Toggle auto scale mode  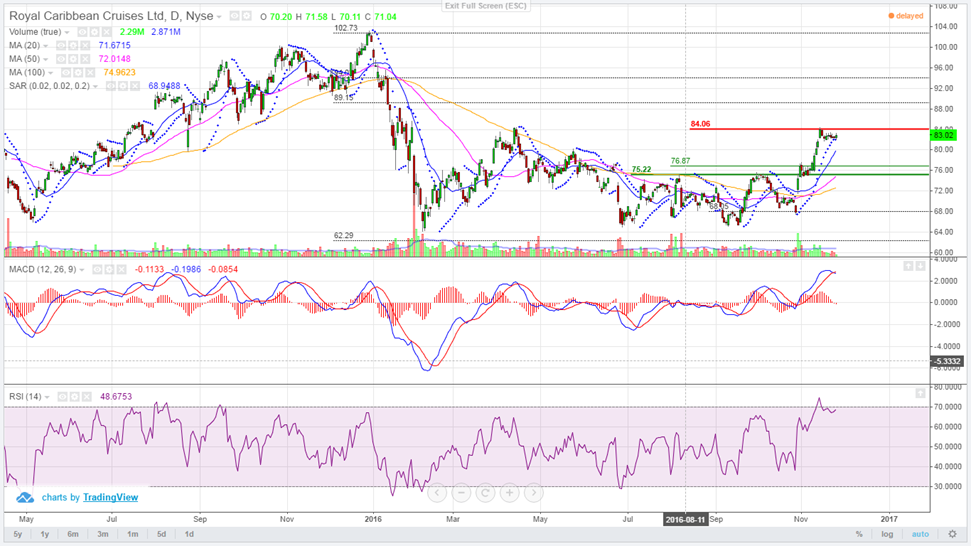(x=920, y=534)
